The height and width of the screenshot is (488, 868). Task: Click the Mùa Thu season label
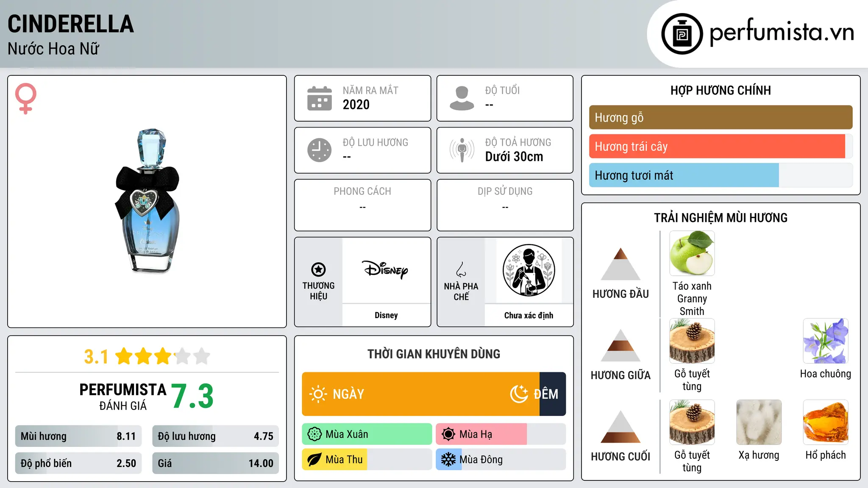point(344,460)
